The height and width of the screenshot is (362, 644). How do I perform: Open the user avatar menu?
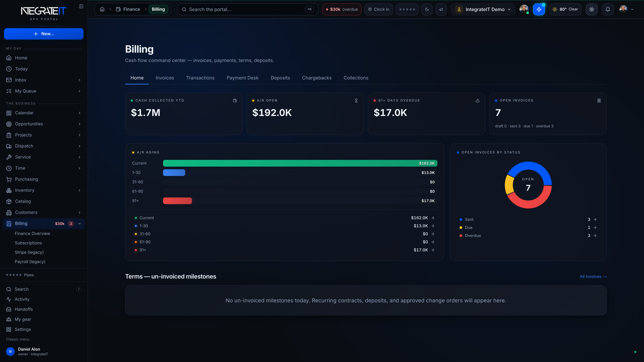[x=626, y=9]
